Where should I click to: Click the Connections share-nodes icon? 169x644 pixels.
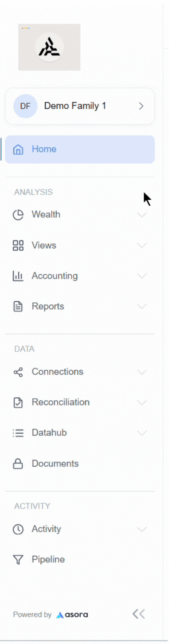tap(18, 372)
